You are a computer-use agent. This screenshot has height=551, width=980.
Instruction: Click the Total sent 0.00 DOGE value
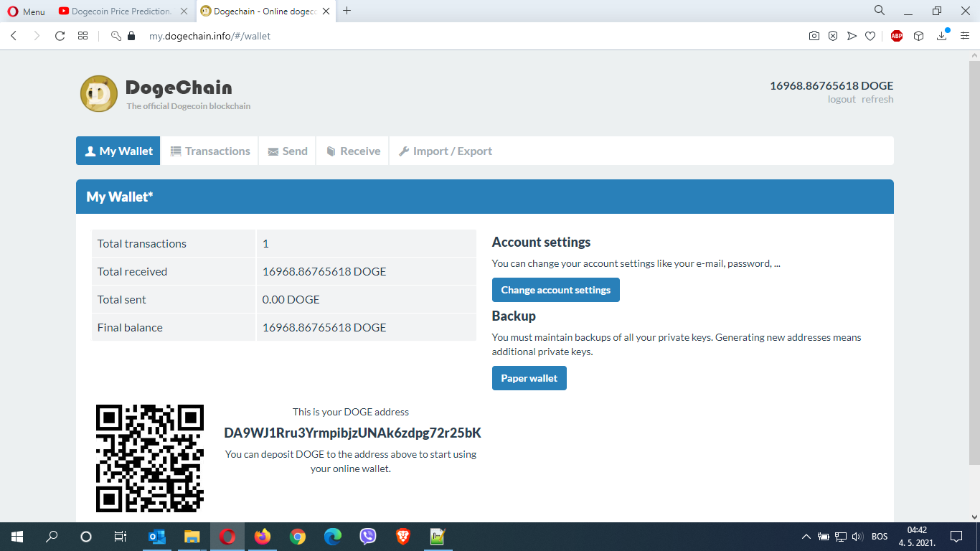point(291,300)
